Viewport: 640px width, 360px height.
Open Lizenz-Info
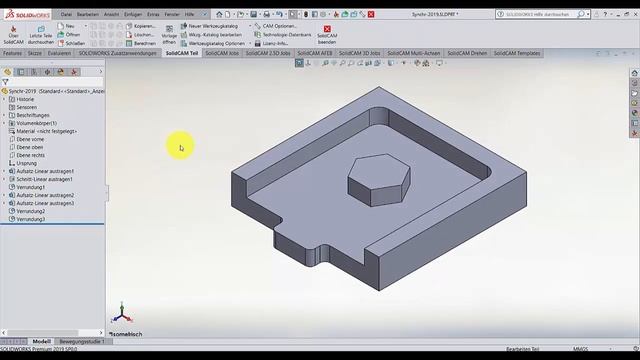point(272,43)
